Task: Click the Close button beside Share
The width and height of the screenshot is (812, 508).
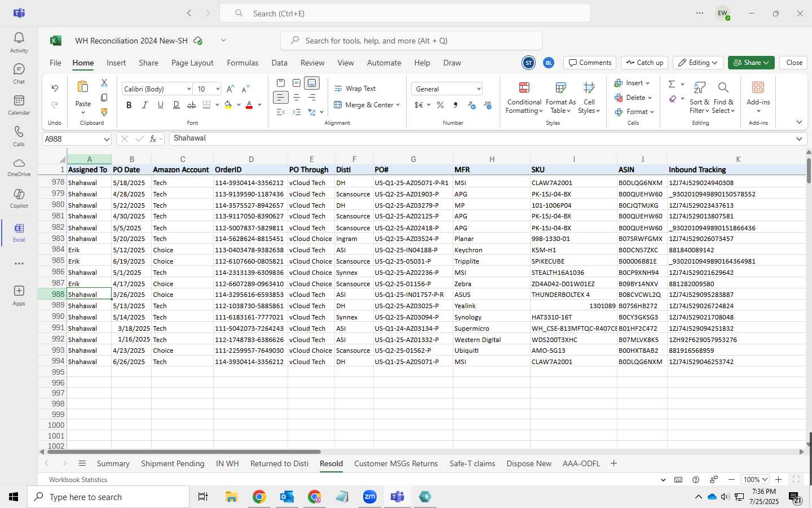Action: pyautogui.click(x=794, y=63)
